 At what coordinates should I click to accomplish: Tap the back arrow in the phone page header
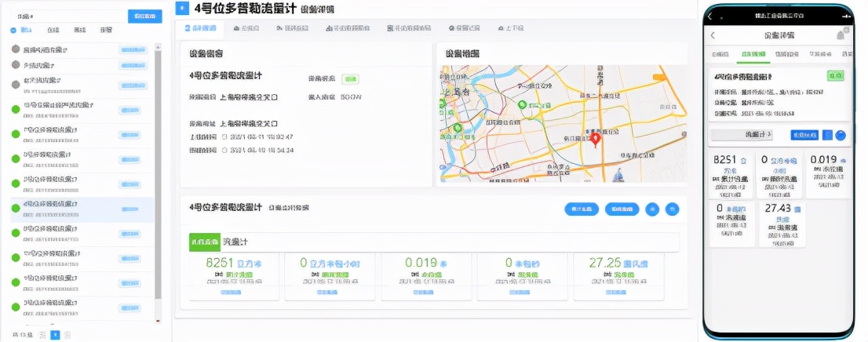coord(713,35)
